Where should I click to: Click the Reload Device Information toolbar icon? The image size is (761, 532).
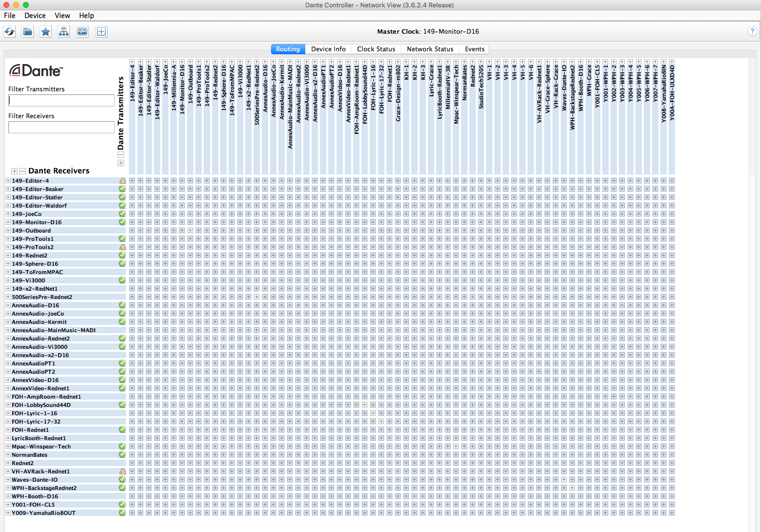tap(10, 32)
